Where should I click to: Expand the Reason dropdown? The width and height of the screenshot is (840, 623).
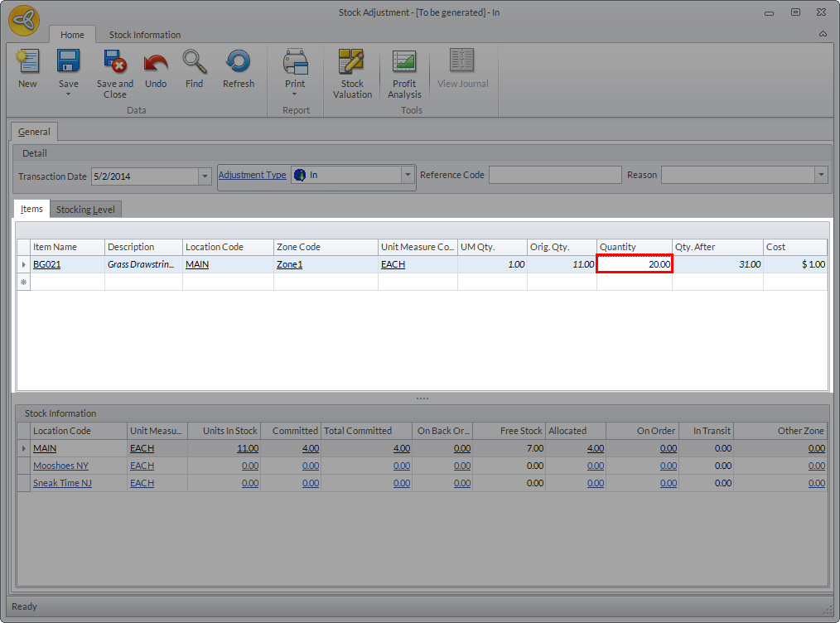821,175
